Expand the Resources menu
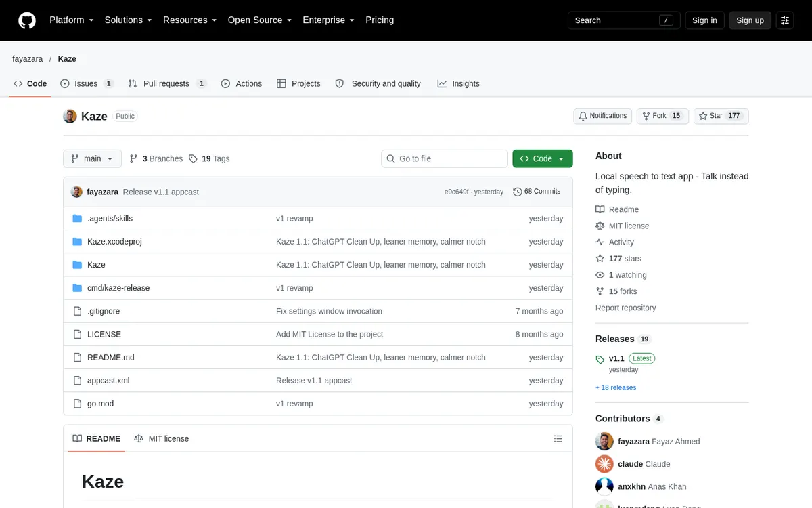This screenshot has height=508, width=812. pos(190,20)
